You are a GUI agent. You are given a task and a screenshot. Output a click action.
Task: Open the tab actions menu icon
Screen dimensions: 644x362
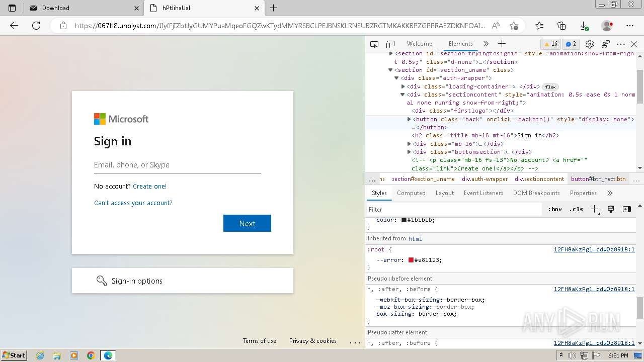pos(12,8)
